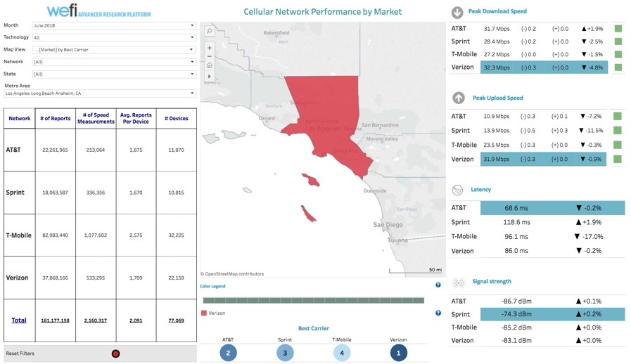Open the Map View dropdown
Viewport: 631px width, 364px height.
point(114,49)
